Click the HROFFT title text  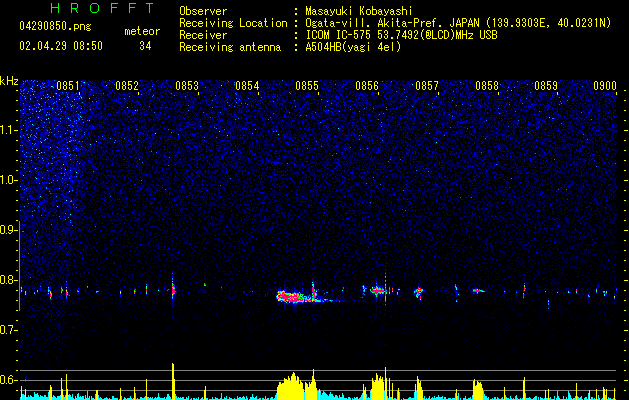click(102, 8)
